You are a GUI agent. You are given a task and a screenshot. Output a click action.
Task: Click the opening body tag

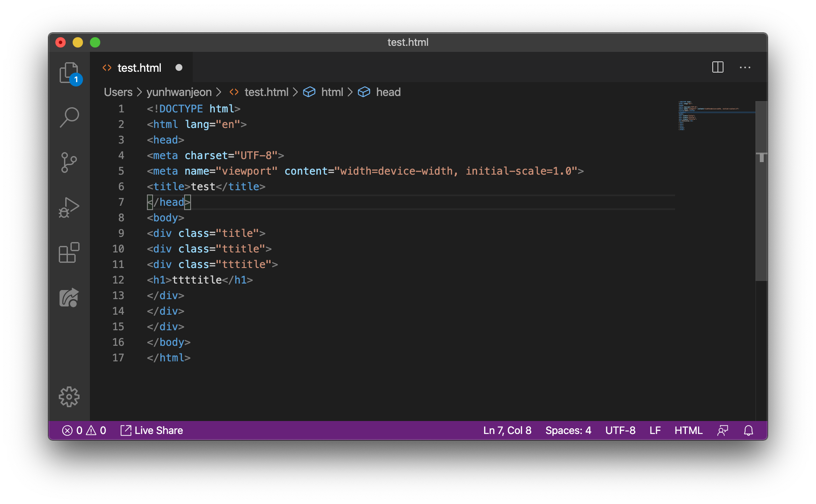coord(166,218)
